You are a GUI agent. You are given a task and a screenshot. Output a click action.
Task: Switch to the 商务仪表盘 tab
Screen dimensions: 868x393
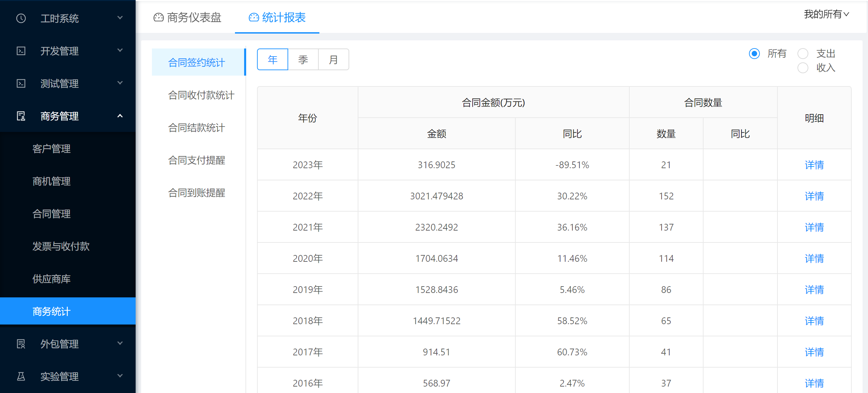point(188,17)
